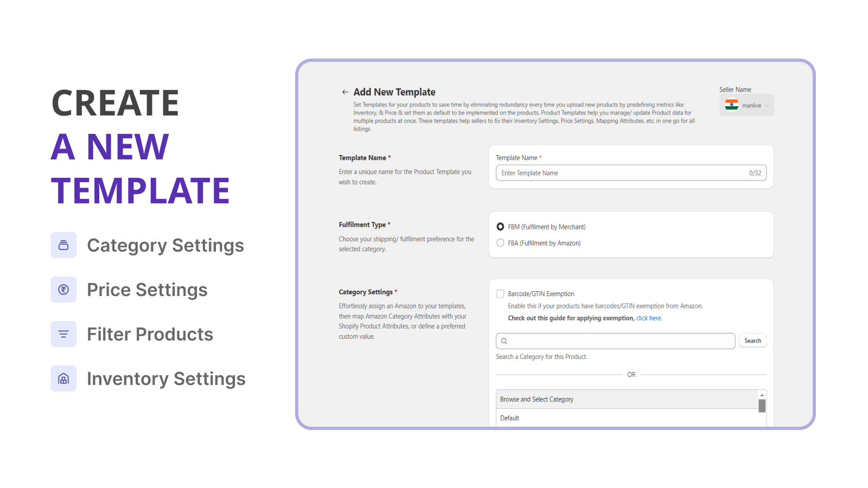Viewport: 868px width, 488px height.
Task: Open the 'click here' exemption guide link
Action: [x=649, y=318]
